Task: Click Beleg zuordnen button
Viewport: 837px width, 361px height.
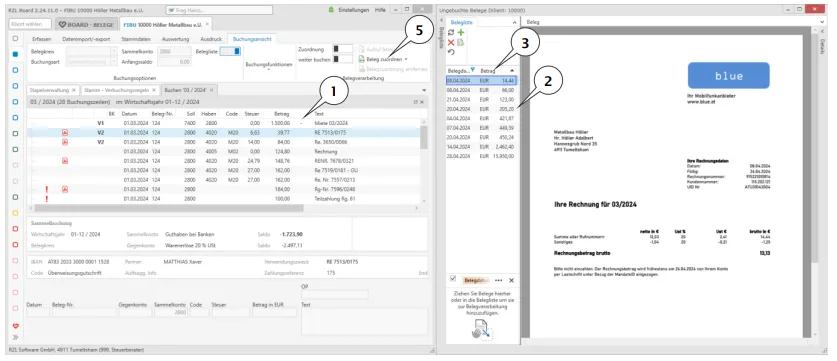Action: point(380,59)
